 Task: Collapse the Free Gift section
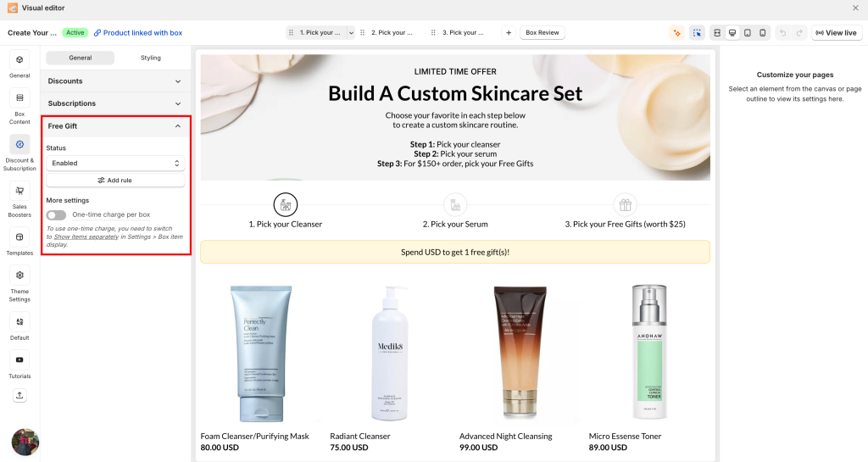(x=115, y=126)
